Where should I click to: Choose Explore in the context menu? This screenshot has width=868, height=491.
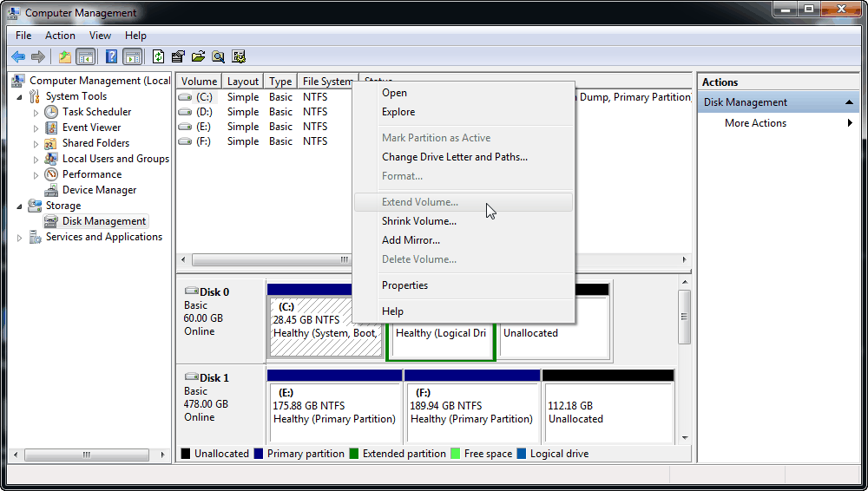pyautogui.click(x=464, y=112)
